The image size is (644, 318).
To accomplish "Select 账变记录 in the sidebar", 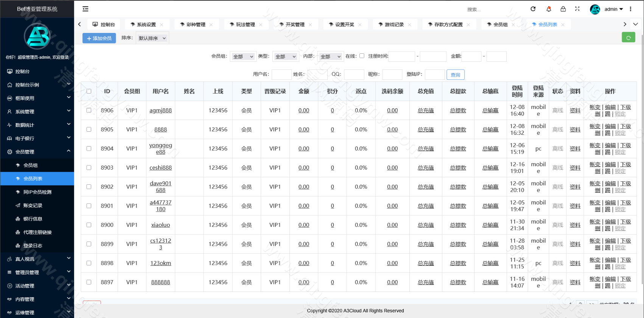I will tap(33, 206).
